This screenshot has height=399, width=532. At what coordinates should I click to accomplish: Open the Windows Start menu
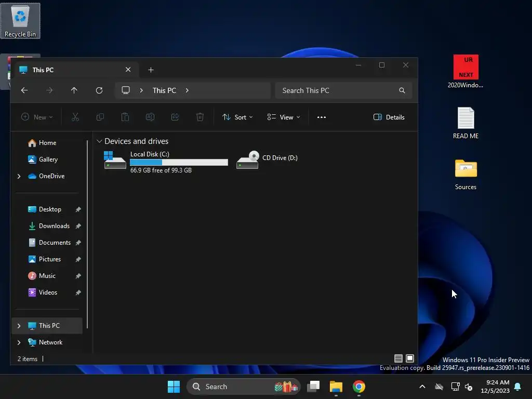(174, 387)
